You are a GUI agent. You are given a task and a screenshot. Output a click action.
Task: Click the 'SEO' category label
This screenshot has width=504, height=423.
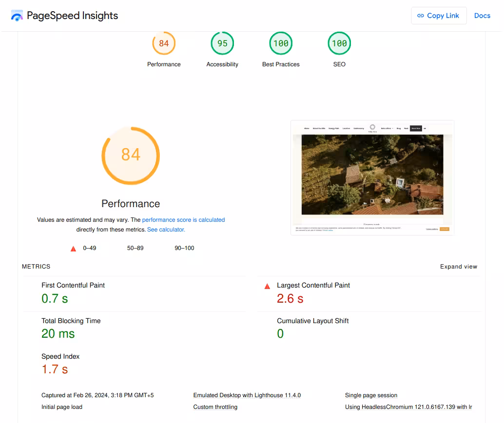(x=339, y=64)
